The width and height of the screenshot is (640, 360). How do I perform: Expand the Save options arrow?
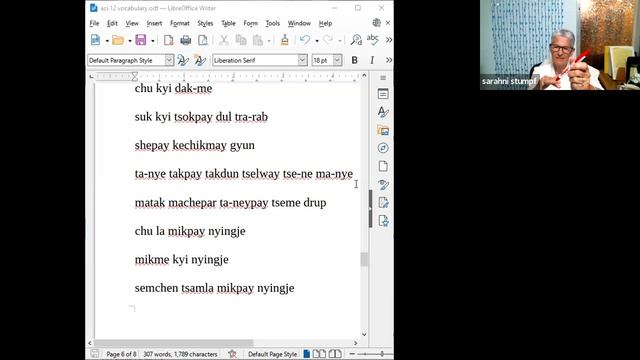(x=153, y=40)
